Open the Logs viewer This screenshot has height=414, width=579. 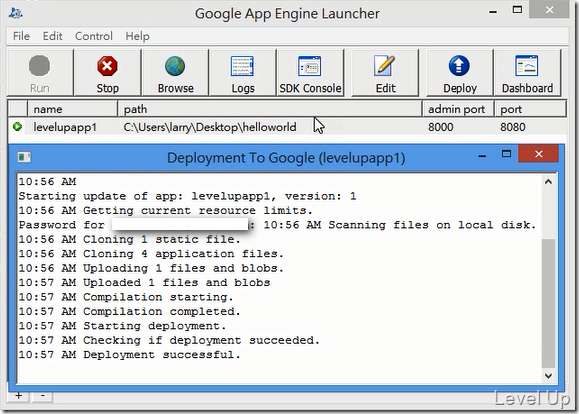(x=243, y=73)
